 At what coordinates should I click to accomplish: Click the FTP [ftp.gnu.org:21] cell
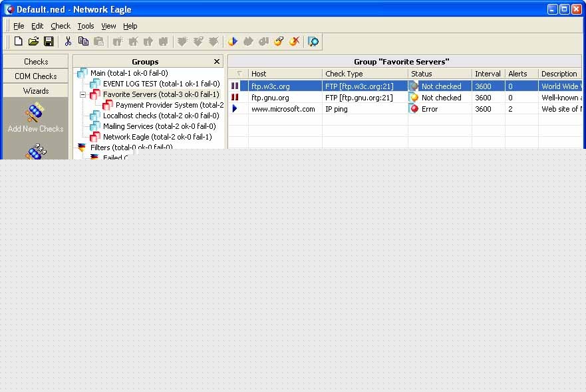pyautogui.click(x=365, y=98)
